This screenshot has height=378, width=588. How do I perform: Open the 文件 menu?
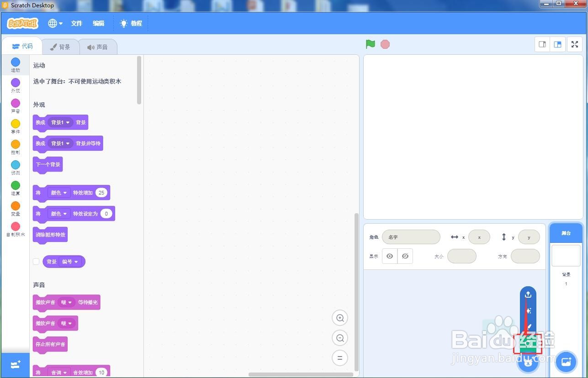77,23
